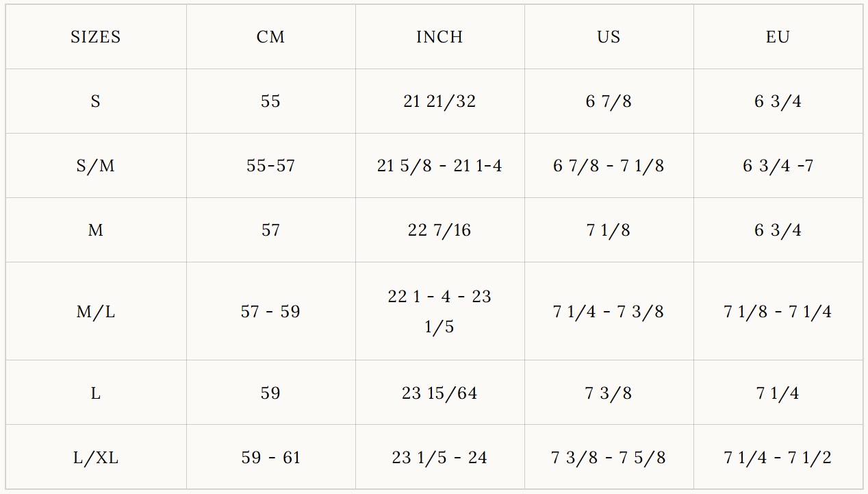This screenshot has width=868, height=494.
Task: Select the 7 1/4 - 7 1/2 EU cell
Action: (778, 458)
